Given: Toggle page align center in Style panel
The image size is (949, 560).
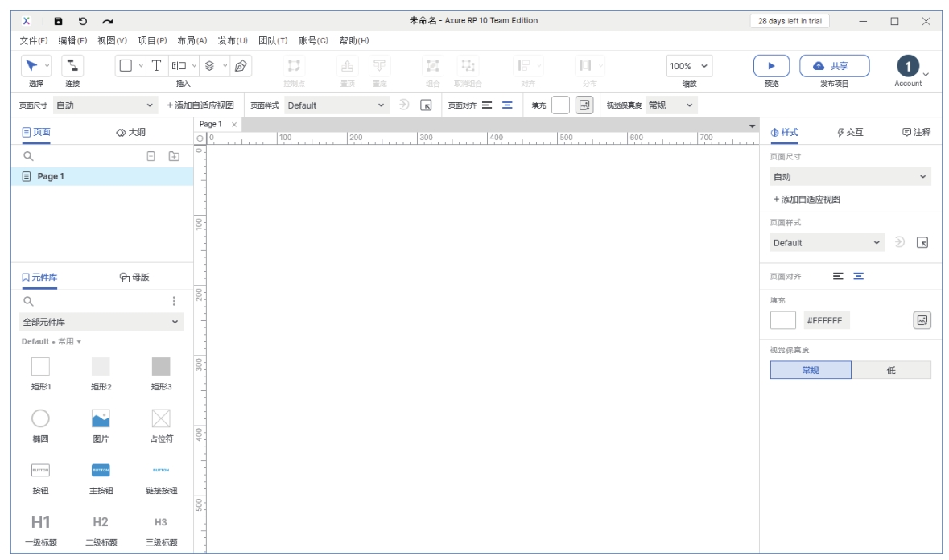Looking at the screenshot, I should point(859,275).
